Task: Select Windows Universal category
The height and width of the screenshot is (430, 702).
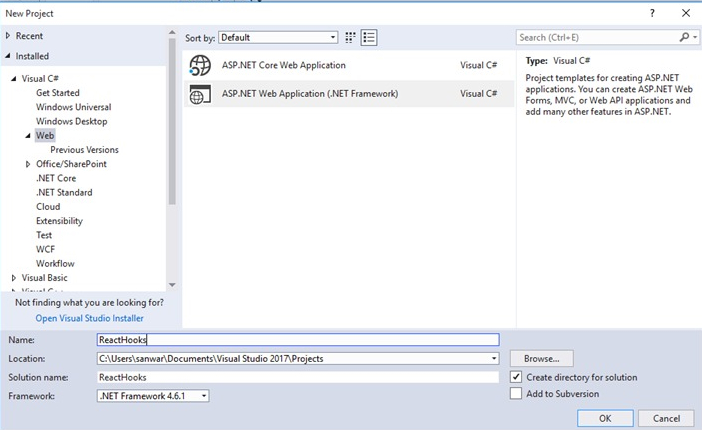Action: click(x=73, y=107)
